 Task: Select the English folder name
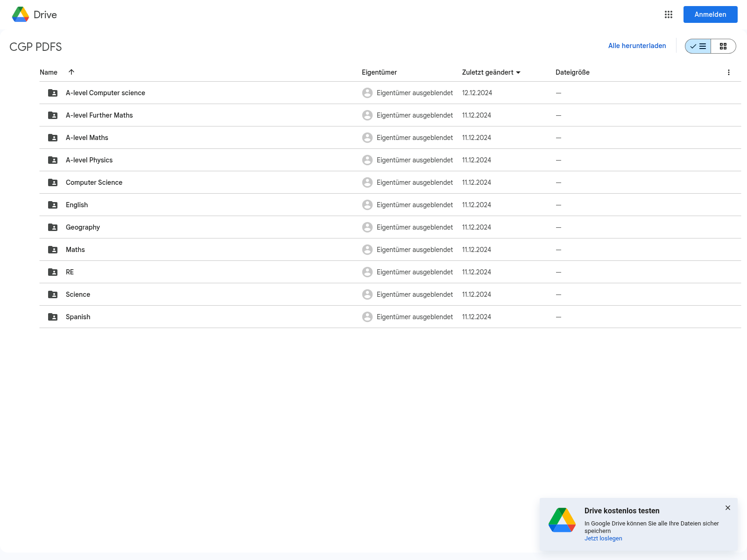point(77,205)
